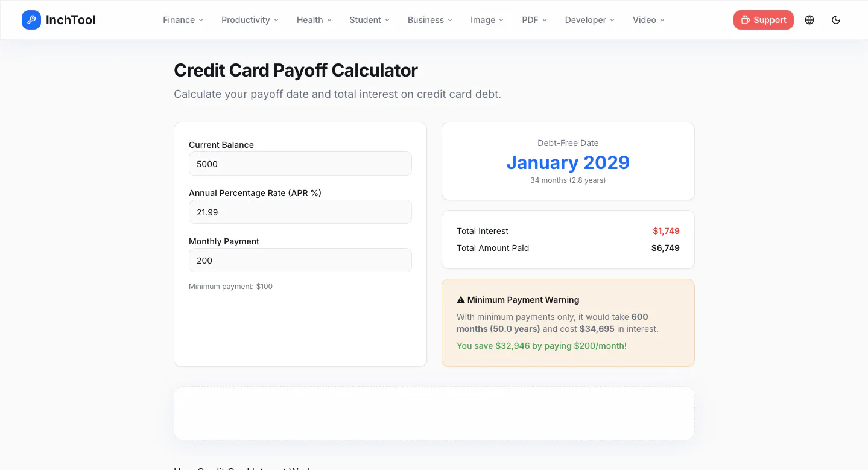Open the Student menu
Image resolution: width=868 pixels, height=470 pixels.
[370, 20]
